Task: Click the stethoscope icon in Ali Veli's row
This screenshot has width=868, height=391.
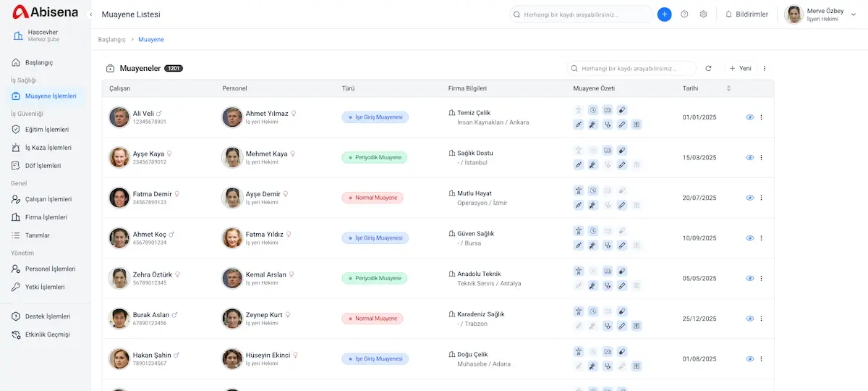Action: pos(608,125)
